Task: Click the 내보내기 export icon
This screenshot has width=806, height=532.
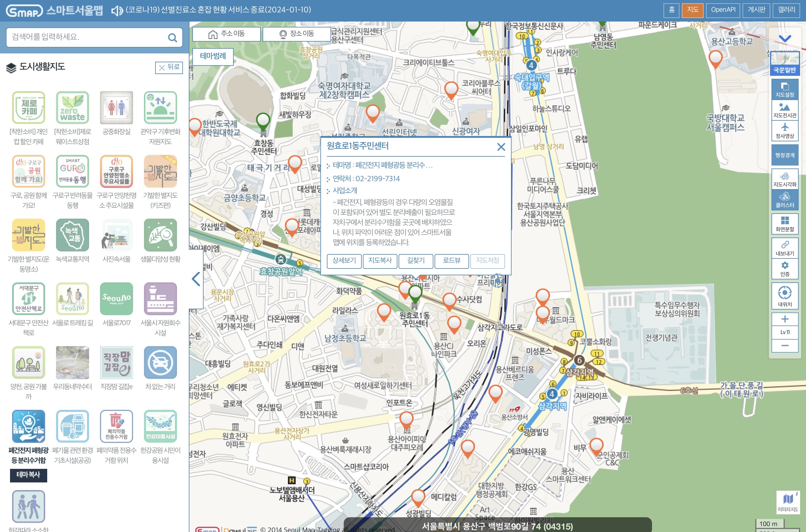Action: pos(785,248)
